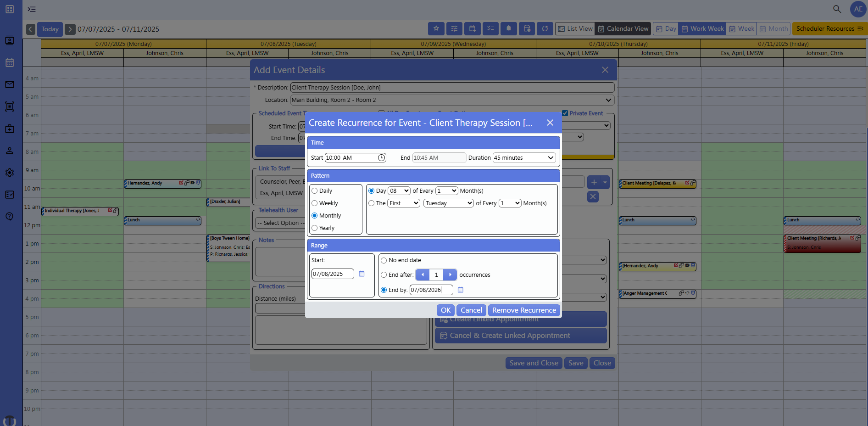Viewport: 868px width, 426px height.
Task: Open the task checklist toolbar icon
Action: tap(490, 28)
